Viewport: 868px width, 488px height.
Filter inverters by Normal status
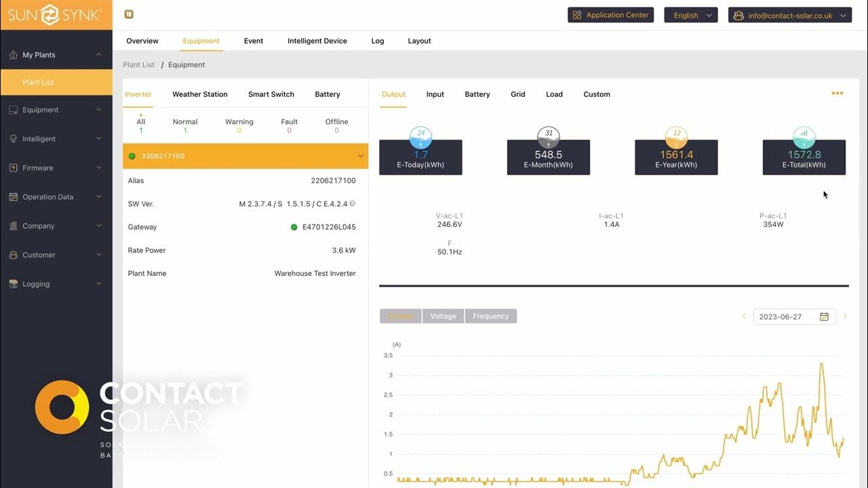coord(185,125)
